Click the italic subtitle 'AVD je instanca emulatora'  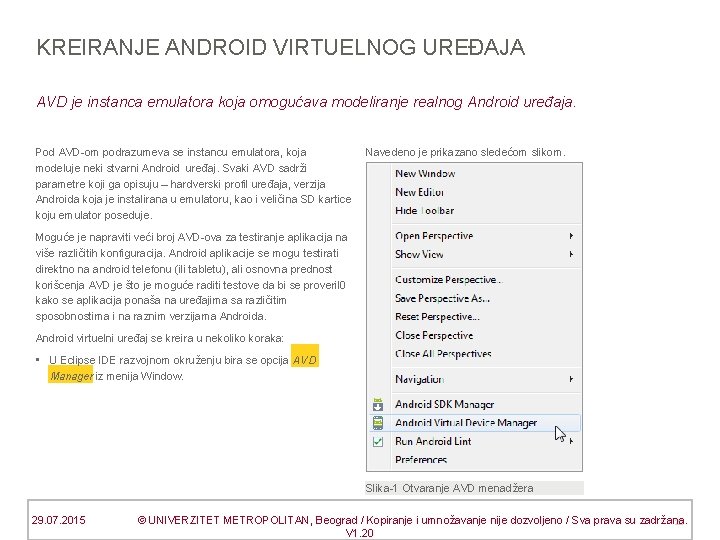coord(126,102)
